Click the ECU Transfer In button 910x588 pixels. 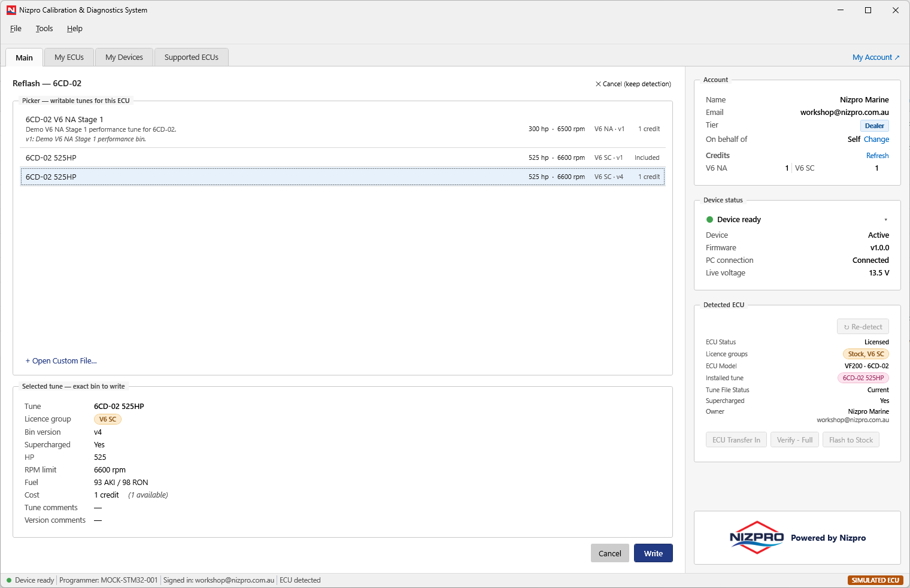pos(736,440)
